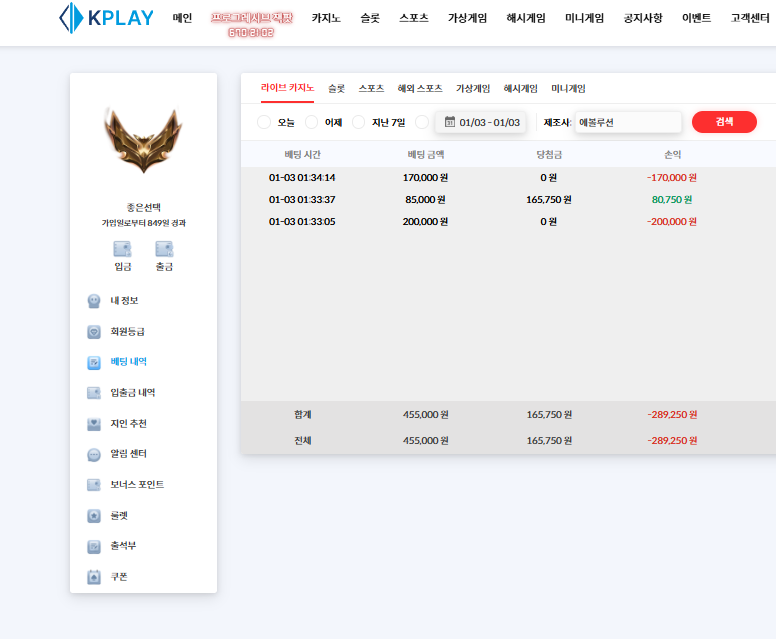776x639 pixels.
Task: Select the custom date range radio button
Action: pos(421,122)
